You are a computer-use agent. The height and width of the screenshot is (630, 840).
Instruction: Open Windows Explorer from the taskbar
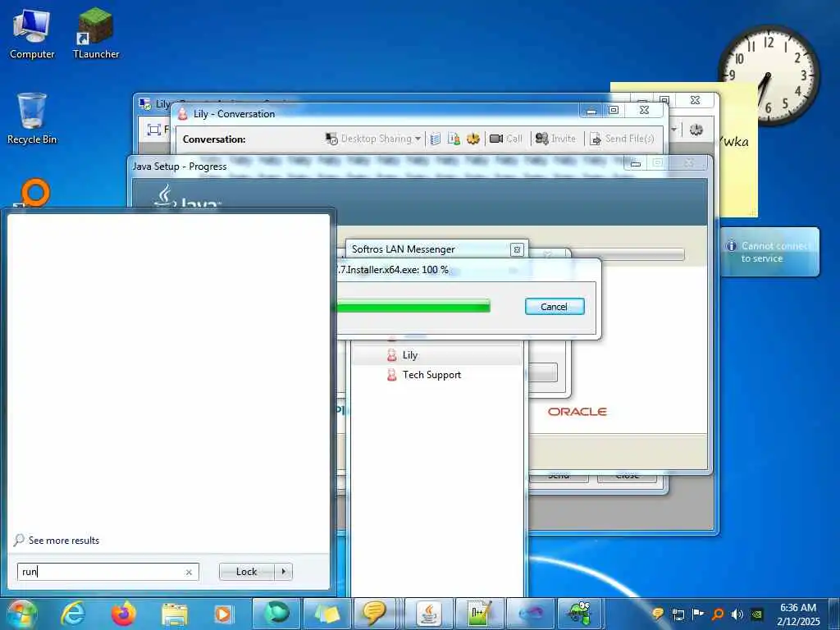175,614
